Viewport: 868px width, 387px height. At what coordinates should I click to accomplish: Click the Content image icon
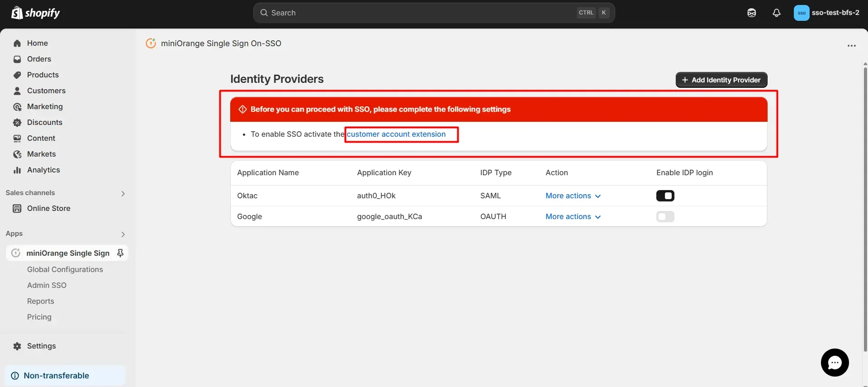click(17, 139)
